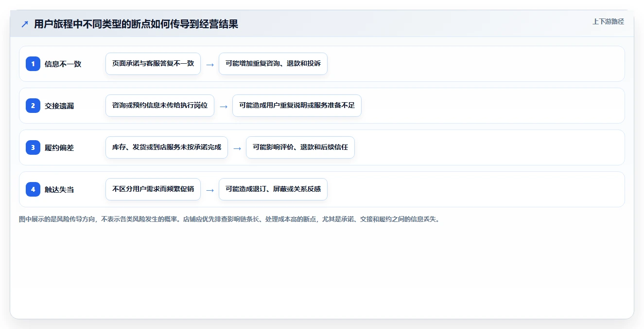This screenshot has height=329, width=644.
Task: Click the footnote starting 图中展示的是风险传导方向
Action: (229, 219)
